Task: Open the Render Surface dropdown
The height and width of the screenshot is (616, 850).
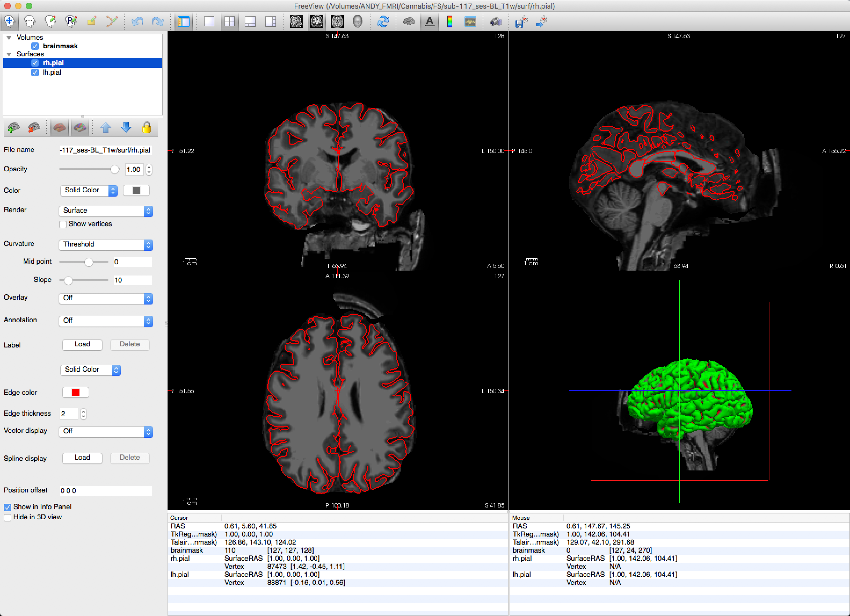Action: pos(106,211)
